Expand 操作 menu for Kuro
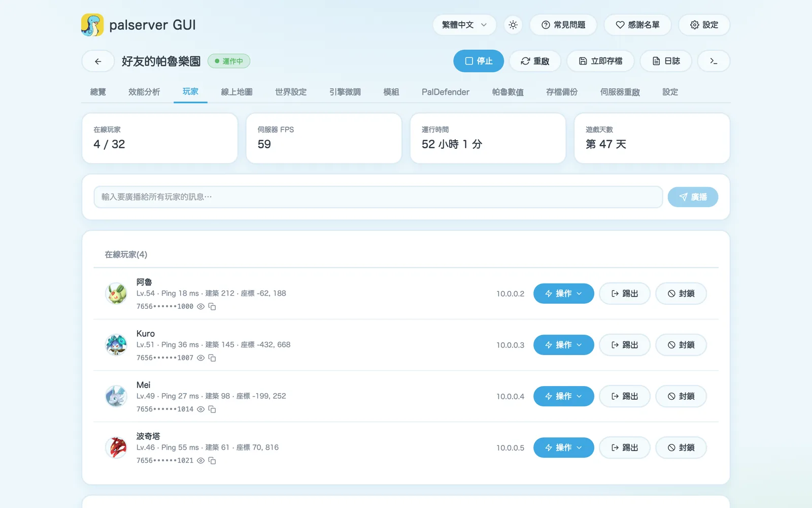 coord(563,345)
